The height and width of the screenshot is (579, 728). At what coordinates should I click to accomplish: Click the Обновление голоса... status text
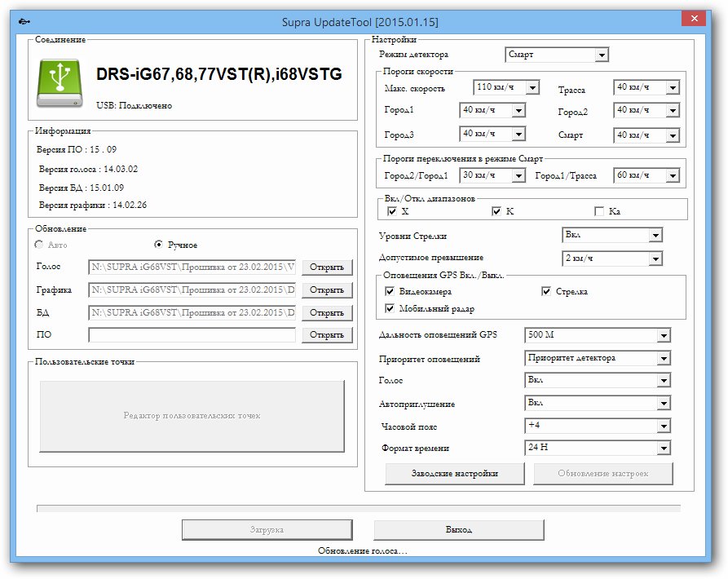point(363,551)
